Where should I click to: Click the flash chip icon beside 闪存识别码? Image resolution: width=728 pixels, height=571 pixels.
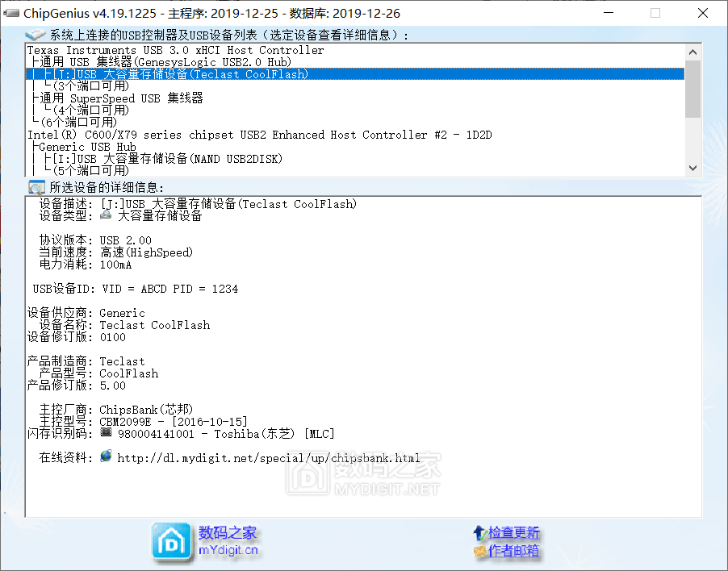(x=104, y=433)
